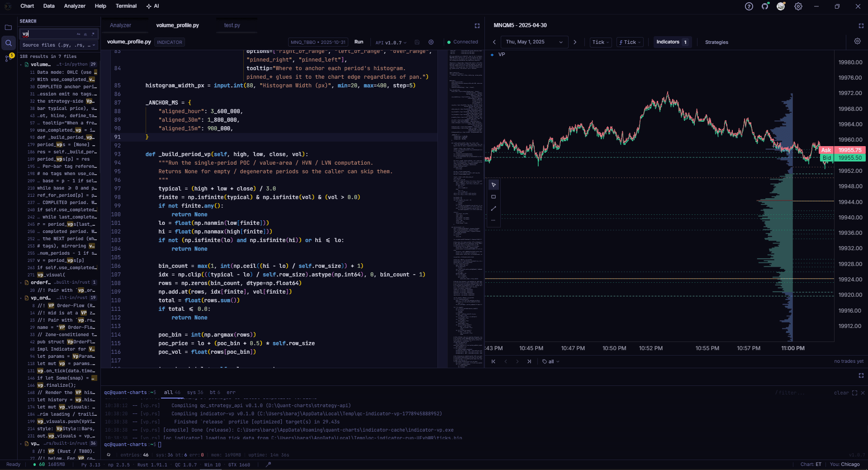Open the Source files filter dropdown
Image resolution: width=868 pixels, height=470 pixels.
(59, 45)
